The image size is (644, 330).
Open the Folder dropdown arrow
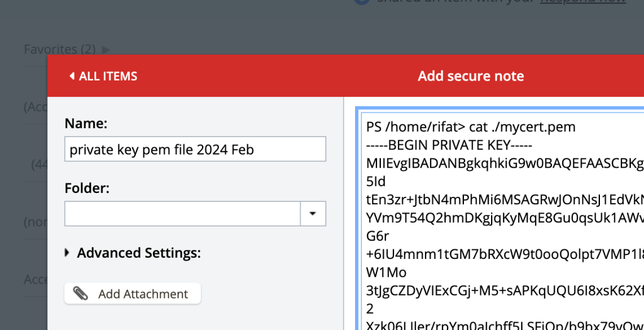[x=313, y=214]
